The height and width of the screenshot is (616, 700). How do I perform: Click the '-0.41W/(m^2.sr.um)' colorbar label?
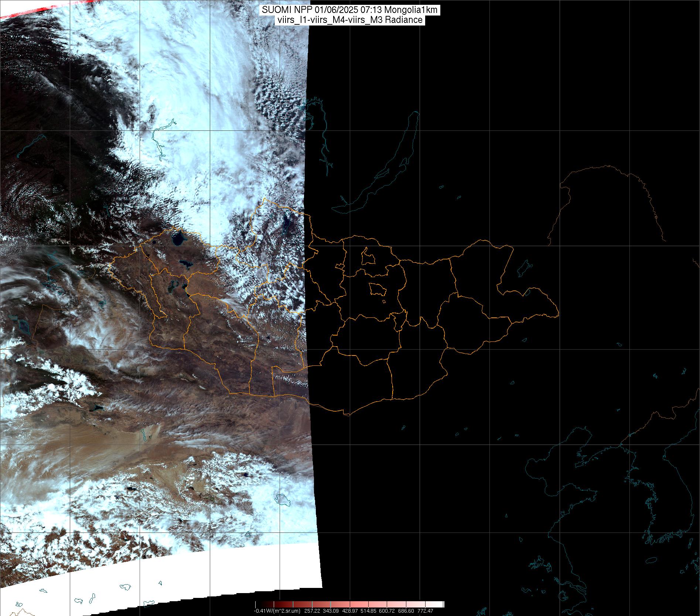[277, 611]
